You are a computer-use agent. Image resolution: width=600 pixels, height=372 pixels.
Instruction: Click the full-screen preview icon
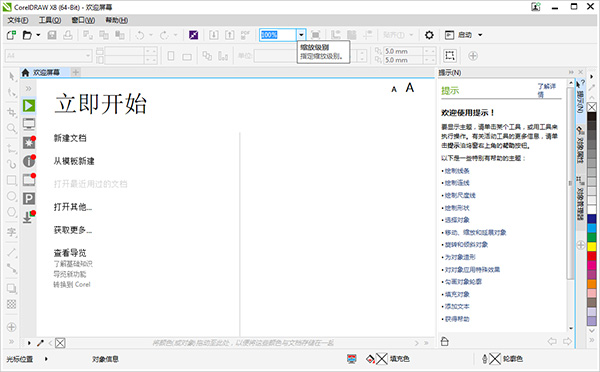pos(315,35)
